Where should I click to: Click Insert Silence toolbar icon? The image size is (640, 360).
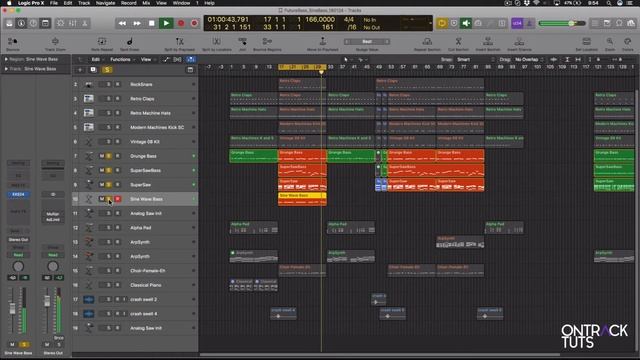[x=519, y=42]
